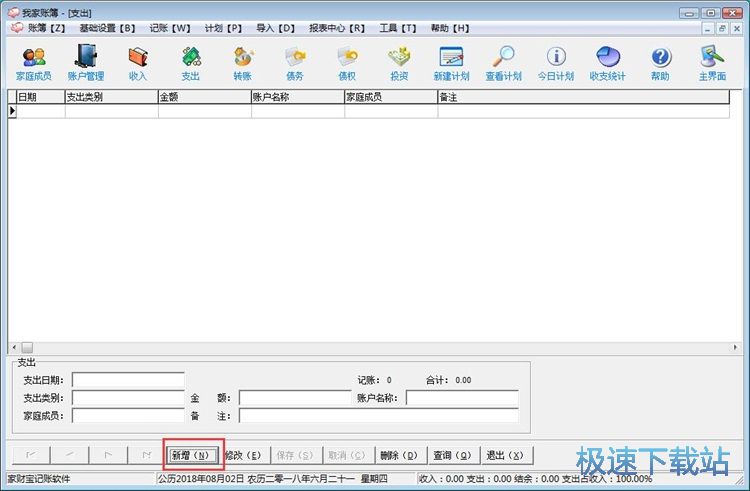Click the horizontal scrollbar left arrow
Viewport: 750px width, 491px height.
(x=14, y=348)
